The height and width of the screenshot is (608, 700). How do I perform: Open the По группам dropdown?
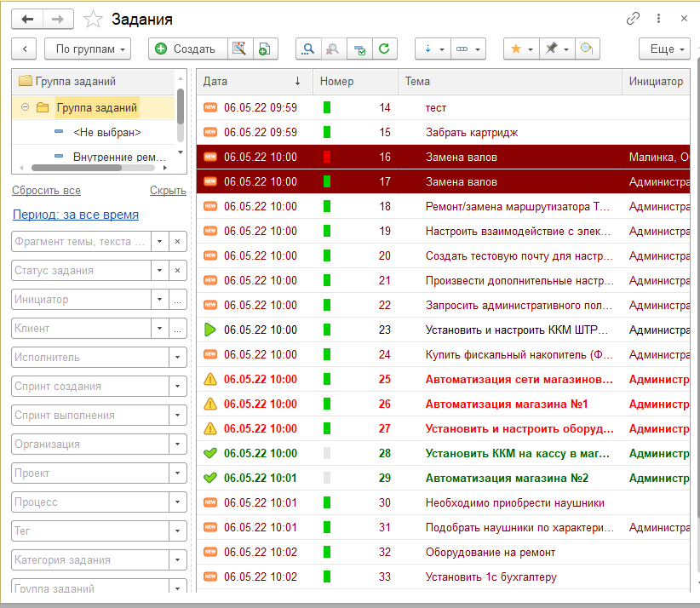(x=88, y=49)
